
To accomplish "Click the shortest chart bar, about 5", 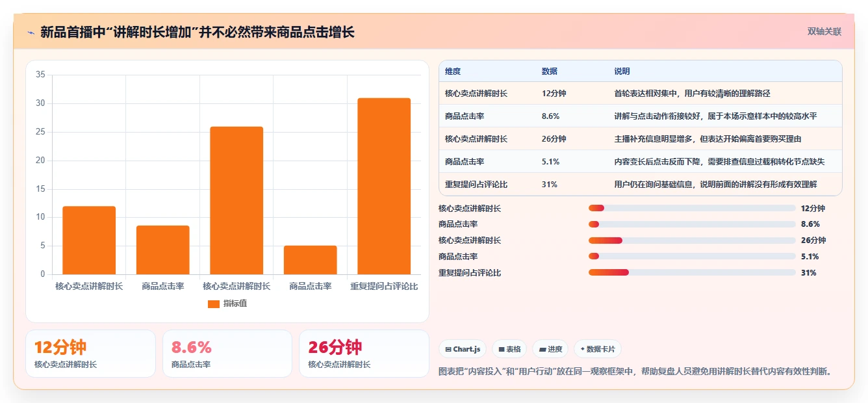I will [x=310, y=260].
